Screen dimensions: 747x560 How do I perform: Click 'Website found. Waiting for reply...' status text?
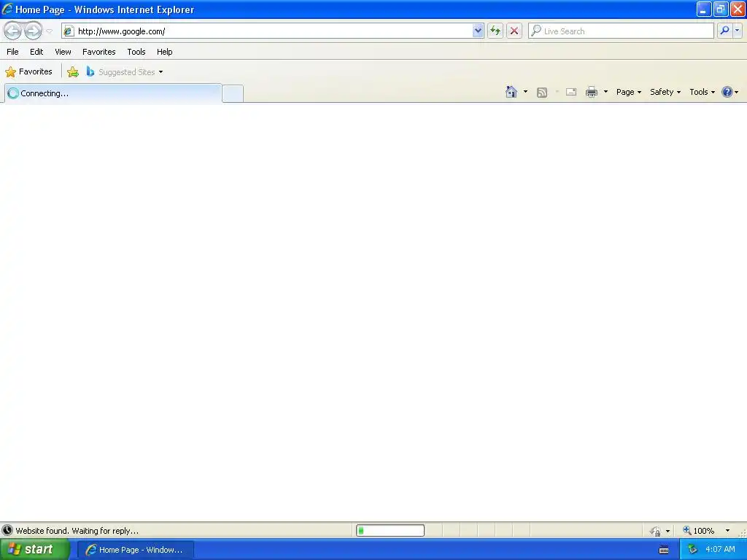click(77, 531)
